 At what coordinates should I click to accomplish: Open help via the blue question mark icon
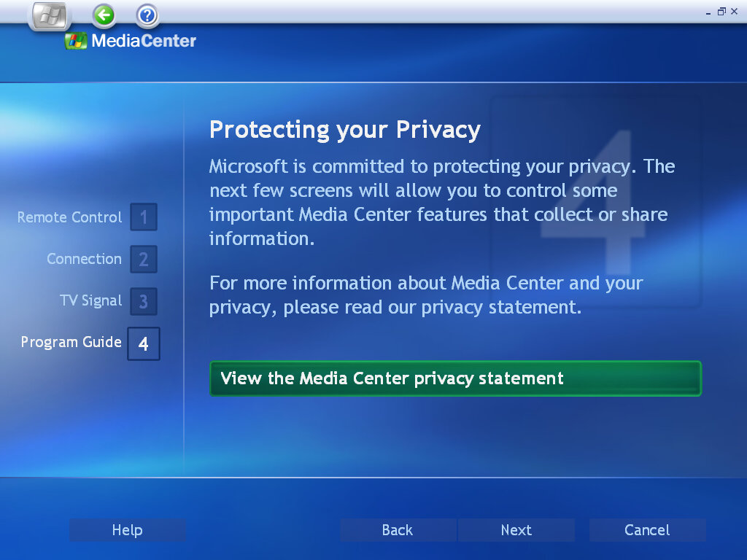click(147, 15)
